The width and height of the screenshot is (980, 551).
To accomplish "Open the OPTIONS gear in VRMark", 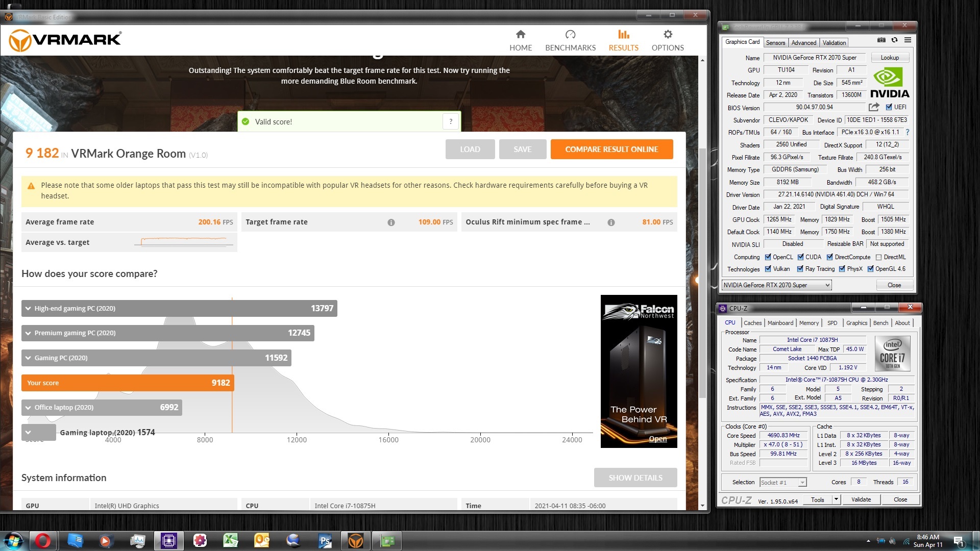I will 667,41.
